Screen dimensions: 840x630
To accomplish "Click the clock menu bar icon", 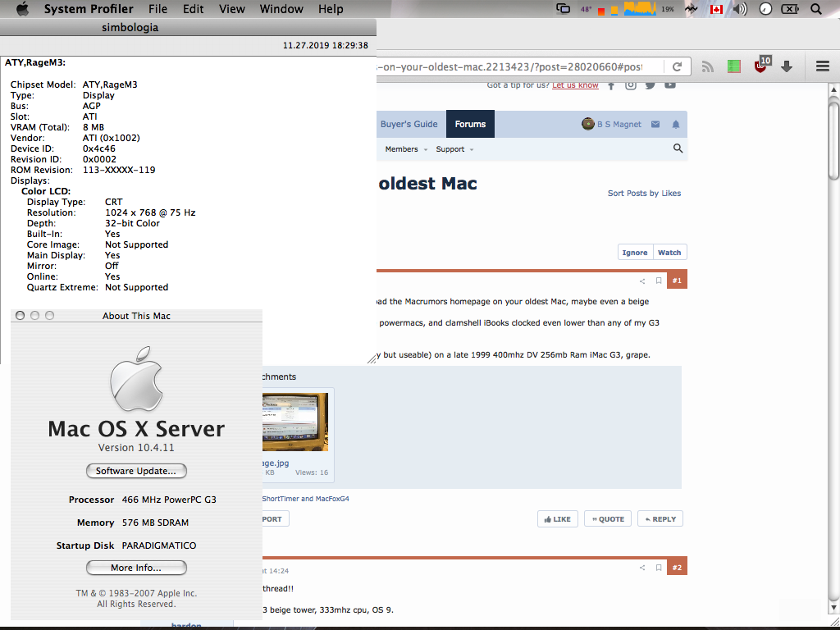I will (x=765, y=9).
